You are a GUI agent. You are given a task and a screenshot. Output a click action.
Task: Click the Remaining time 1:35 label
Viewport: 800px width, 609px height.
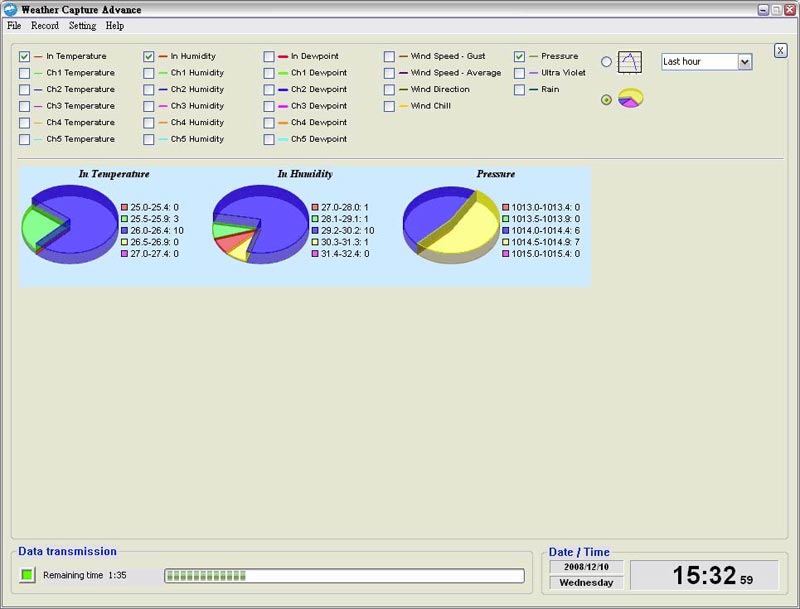85,575
